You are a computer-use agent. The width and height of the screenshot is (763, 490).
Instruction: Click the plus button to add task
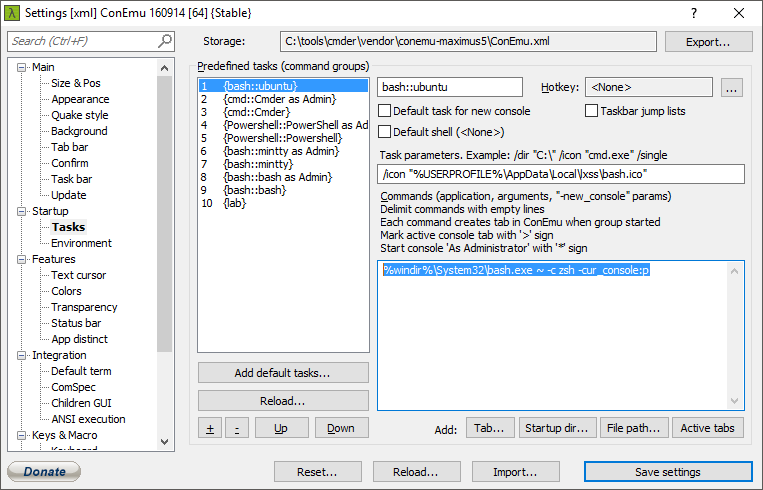210,428
